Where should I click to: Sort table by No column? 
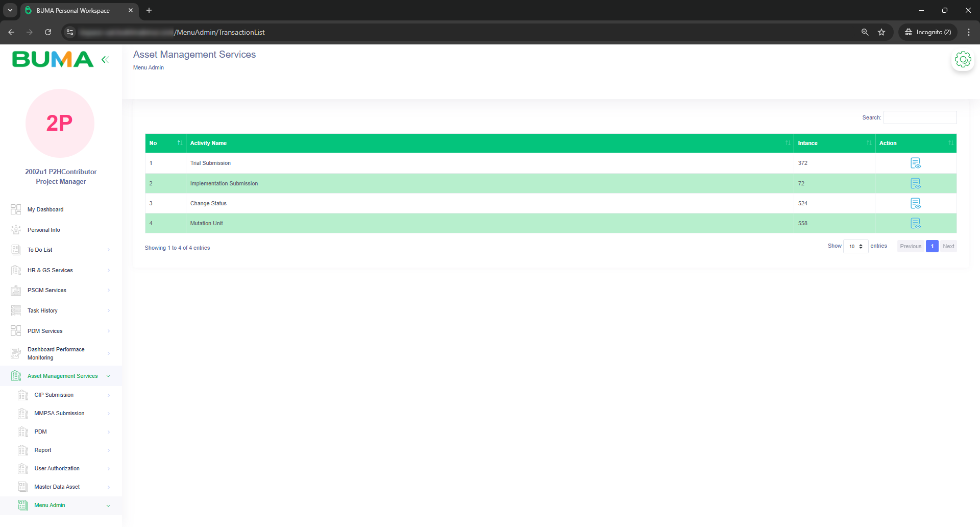pos(165,143)
